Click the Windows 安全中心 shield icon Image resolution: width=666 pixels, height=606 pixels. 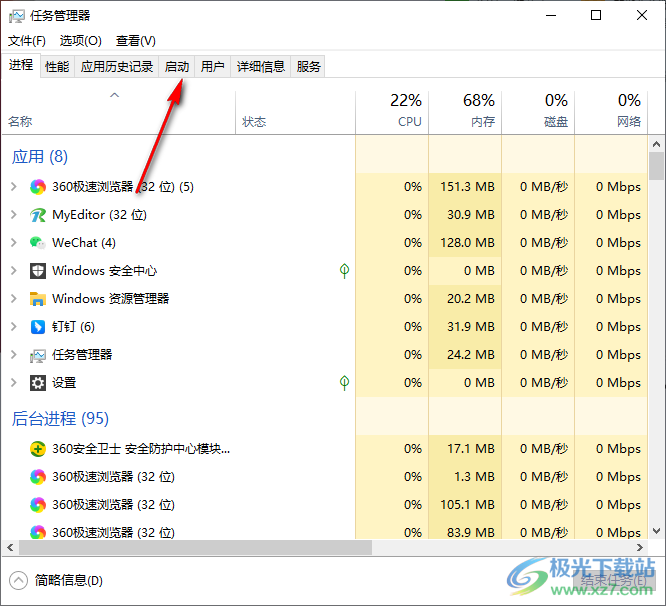(38, 271)
